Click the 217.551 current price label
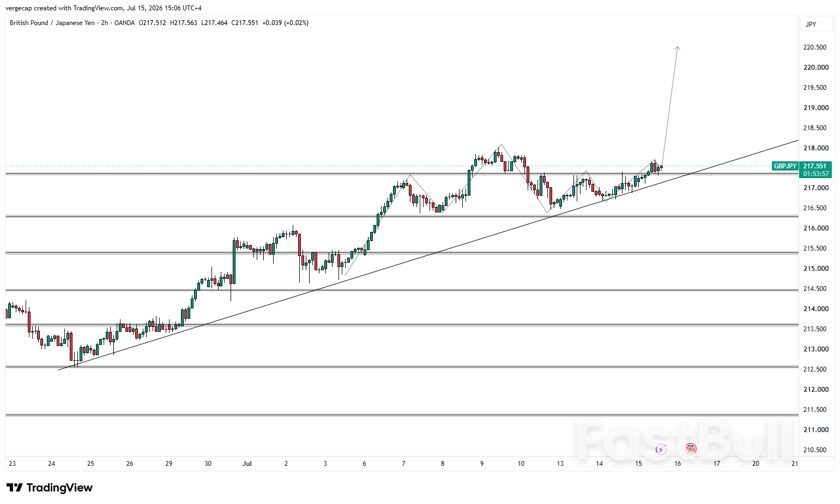Image resolution: width=840 pixels, height=504 pixels. [x=815, y=166]
